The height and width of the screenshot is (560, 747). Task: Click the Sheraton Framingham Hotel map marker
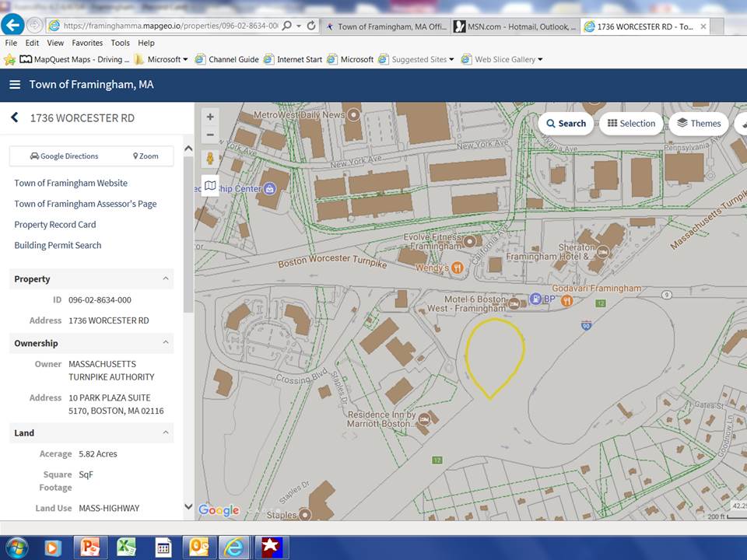click(x=602, y=252)
